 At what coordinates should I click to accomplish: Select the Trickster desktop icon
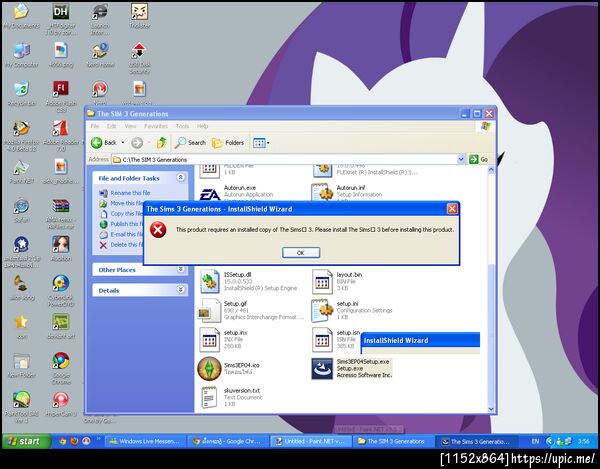[x=139, y=16]
